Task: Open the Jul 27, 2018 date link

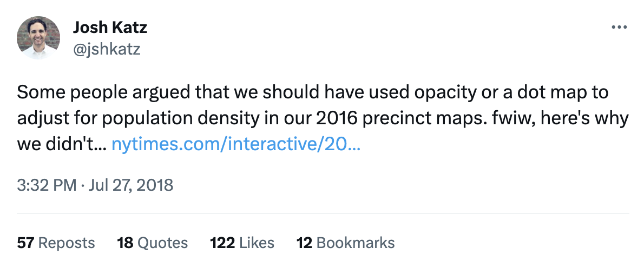Action: tap(131, 185)
